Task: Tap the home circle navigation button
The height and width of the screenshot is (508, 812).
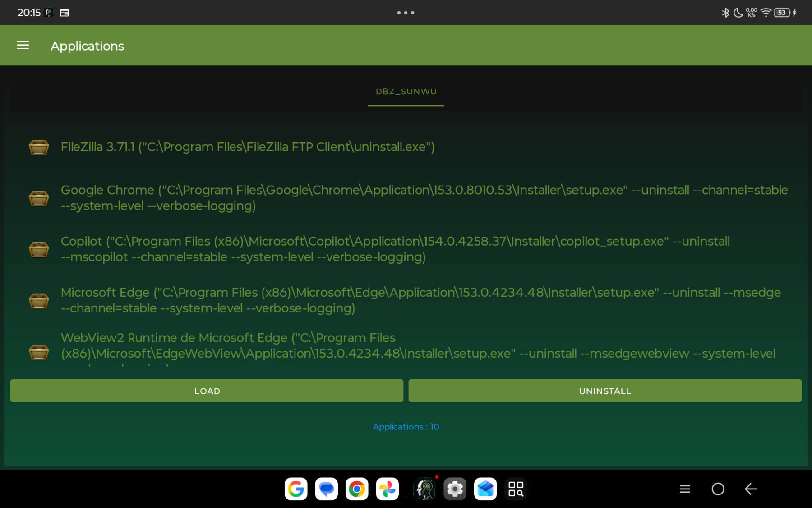Action: pyautogui.click(x=718, y=489)
